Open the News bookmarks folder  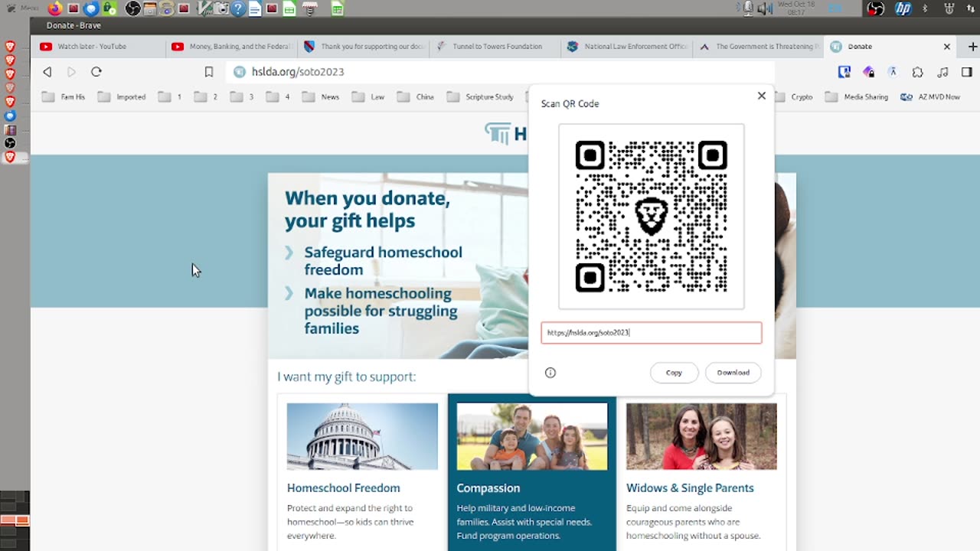coord(321,97)
